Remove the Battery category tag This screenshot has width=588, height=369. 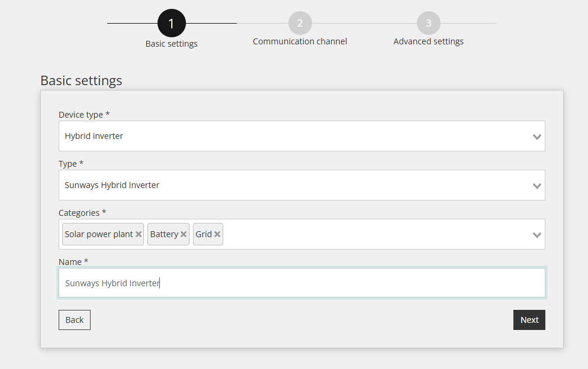click(x=184, y=234)
